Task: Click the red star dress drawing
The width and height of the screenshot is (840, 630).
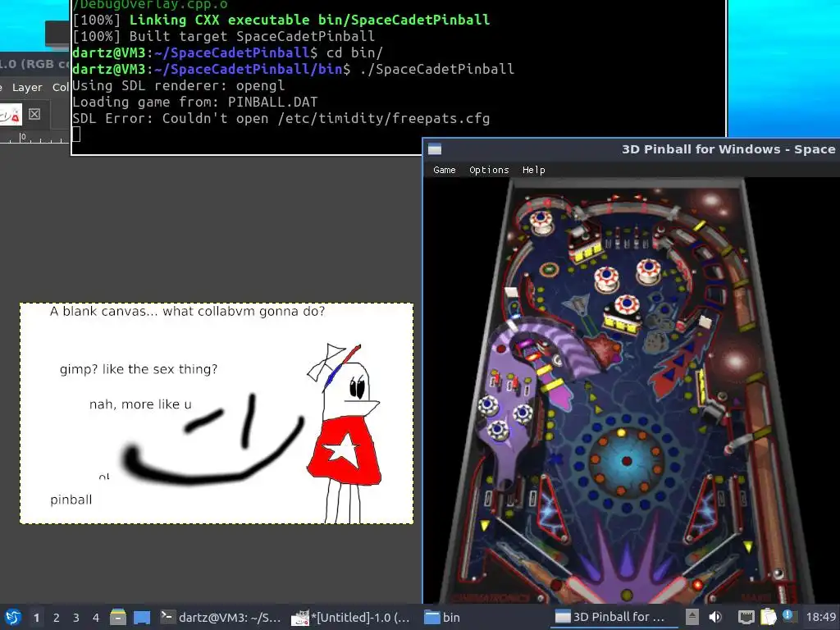Action: [345, 452]
